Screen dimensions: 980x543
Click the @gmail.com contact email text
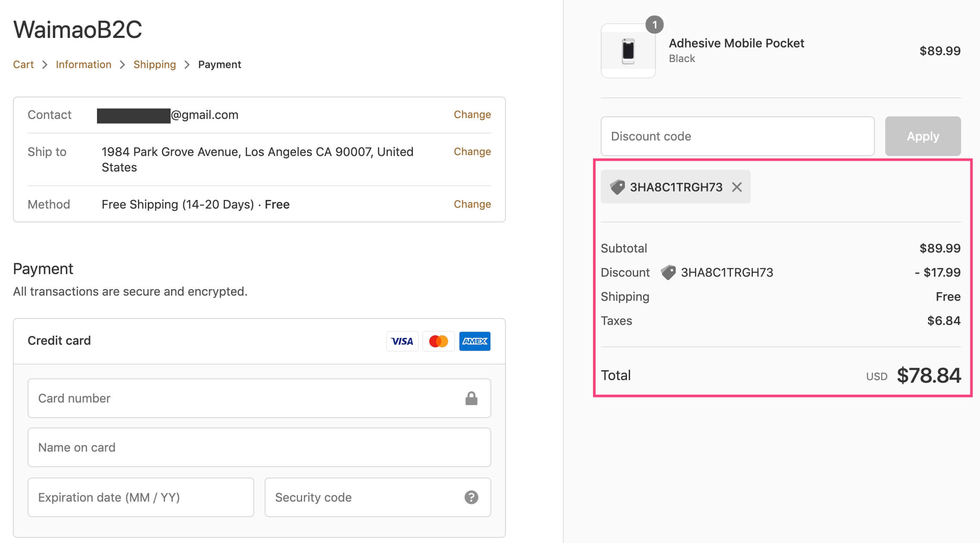[x=205, y=115]
